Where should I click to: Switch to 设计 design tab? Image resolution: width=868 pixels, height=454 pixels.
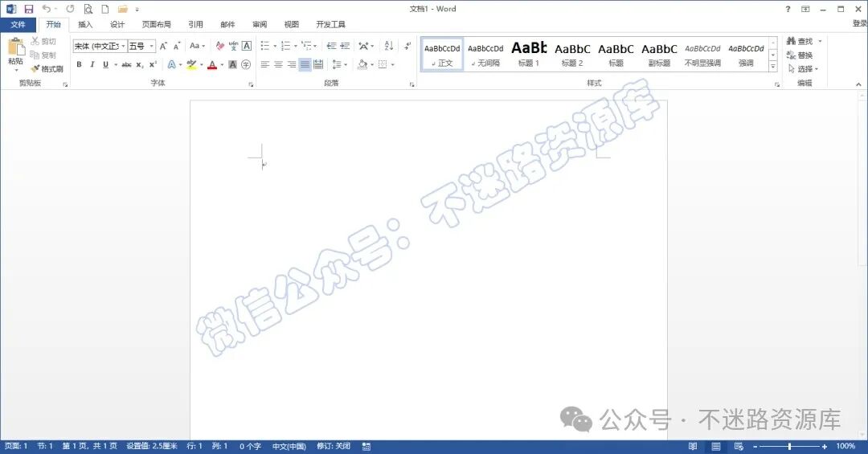[117, 24]
